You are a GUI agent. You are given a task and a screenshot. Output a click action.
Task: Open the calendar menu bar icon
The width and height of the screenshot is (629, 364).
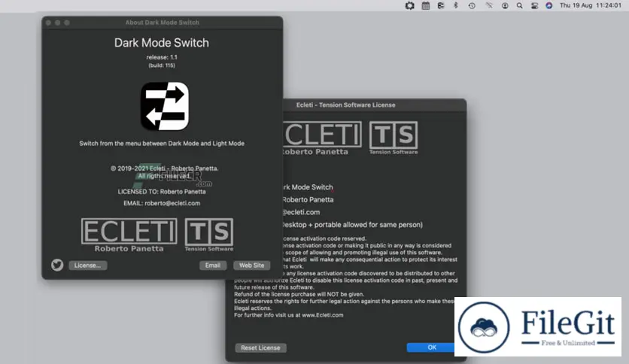(426, 5)
